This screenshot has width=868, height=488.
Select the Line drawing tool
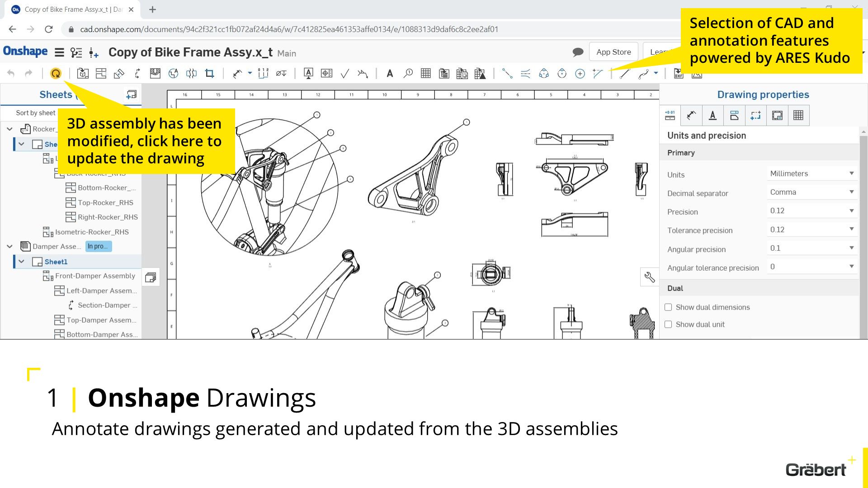[625, 73]
